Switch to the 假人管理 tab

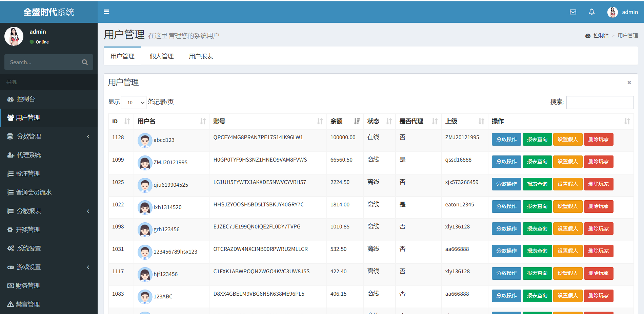[x=162, y=56]
